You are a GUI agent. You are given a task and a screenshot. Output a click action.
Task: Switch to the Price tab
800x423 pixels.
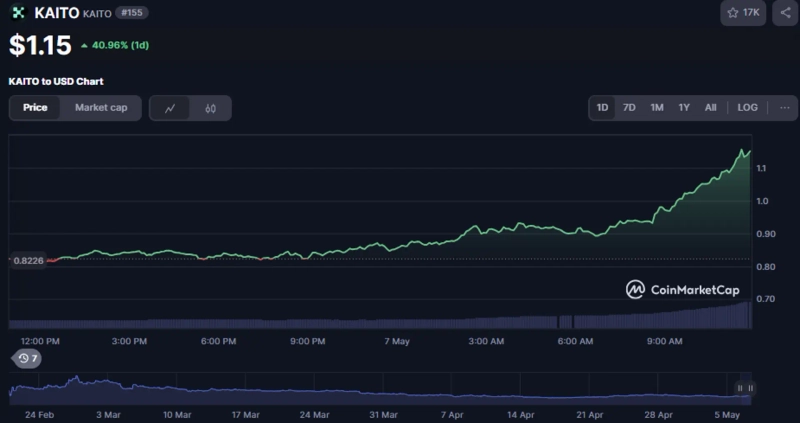click(35, 108)
